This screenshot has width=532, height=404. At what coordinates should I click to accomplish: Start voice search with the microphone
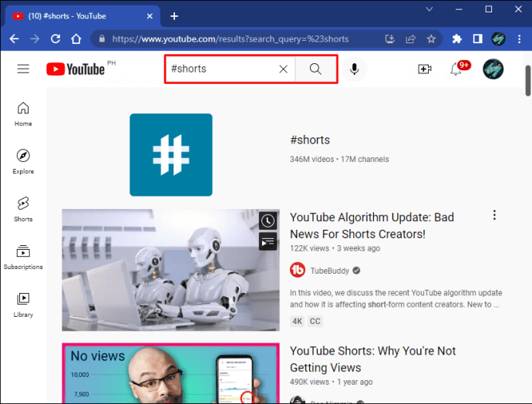coord(354,69)
